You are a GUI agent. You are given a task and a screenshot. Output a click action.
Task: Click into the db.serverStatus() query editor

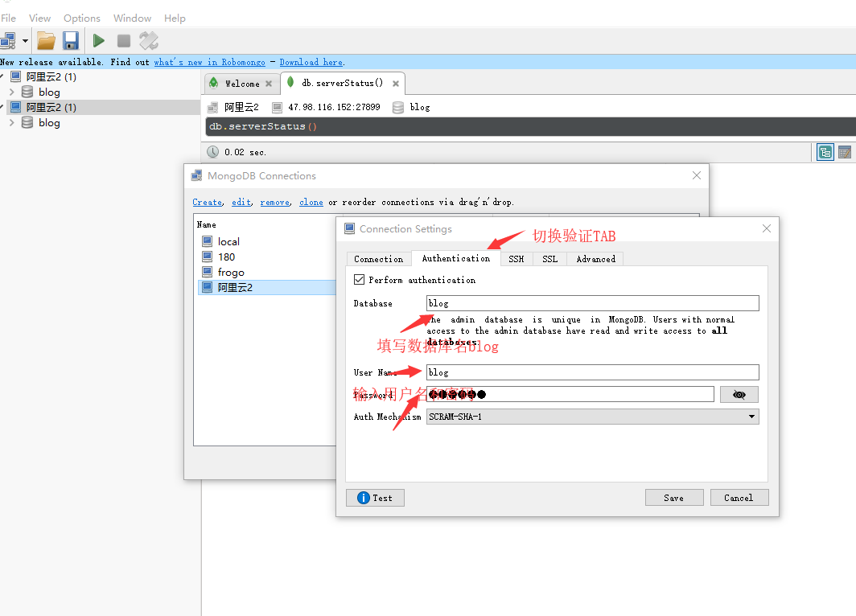click(x=529, y=126)
